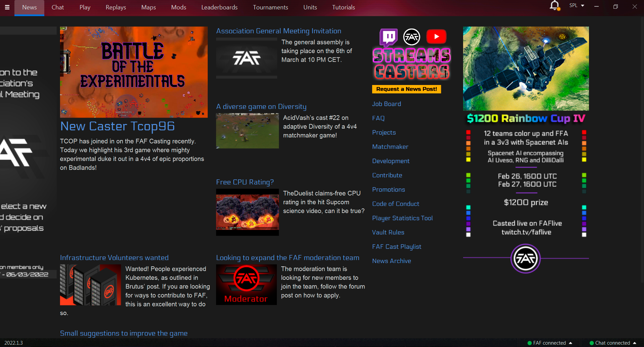Open Small suggestions to improve the game

[x=123, y=333]
